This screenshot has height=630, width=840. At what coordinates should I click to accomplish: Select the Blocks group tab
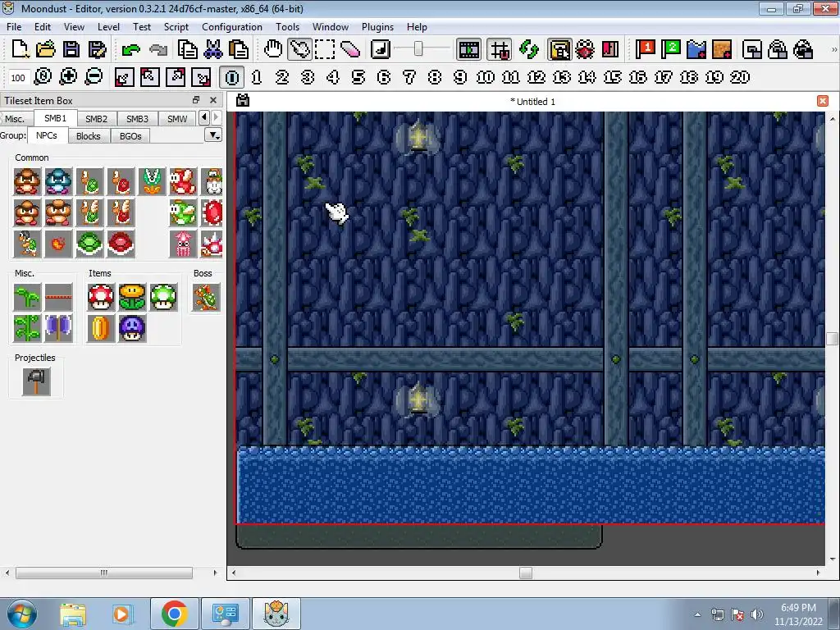(89, 136)
